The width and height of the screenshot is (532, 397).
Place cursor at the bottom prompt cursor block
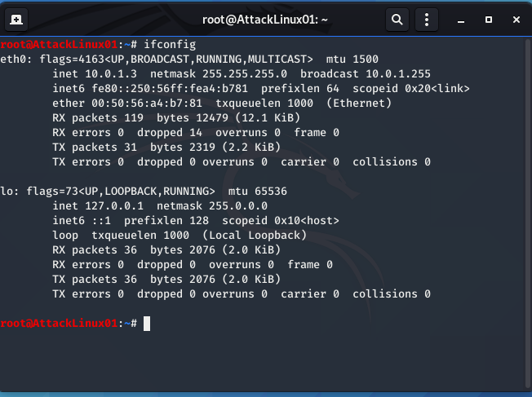(x=147, y=324)
